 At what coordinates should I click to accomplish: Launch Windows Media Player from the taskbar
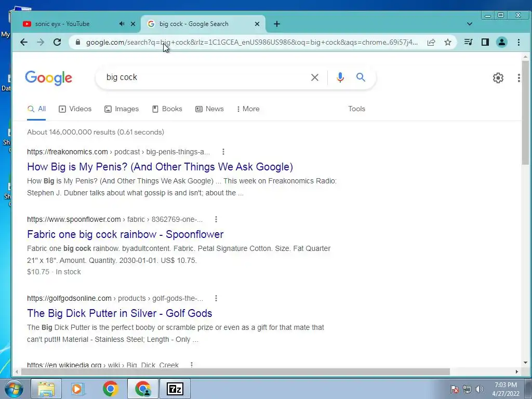78,389
